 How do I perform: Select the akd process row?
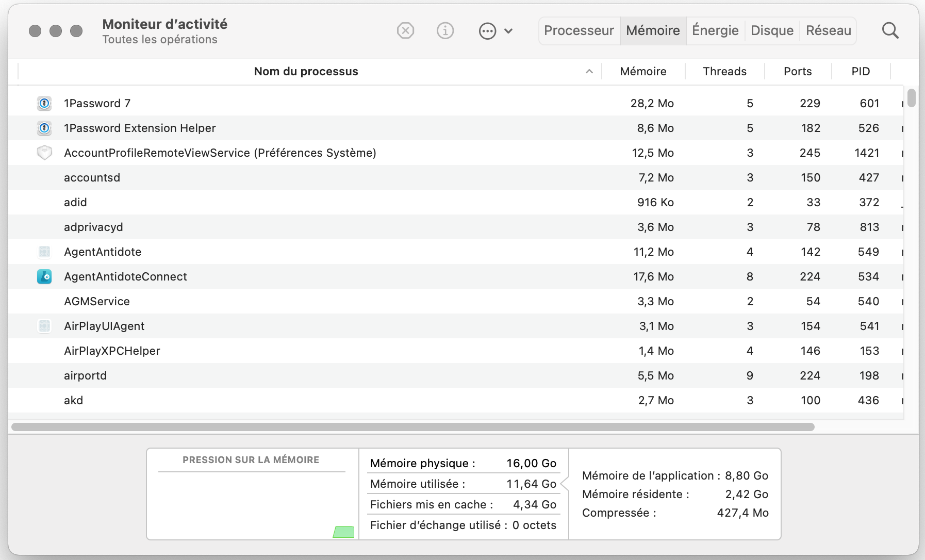click(x=456, y=401)
